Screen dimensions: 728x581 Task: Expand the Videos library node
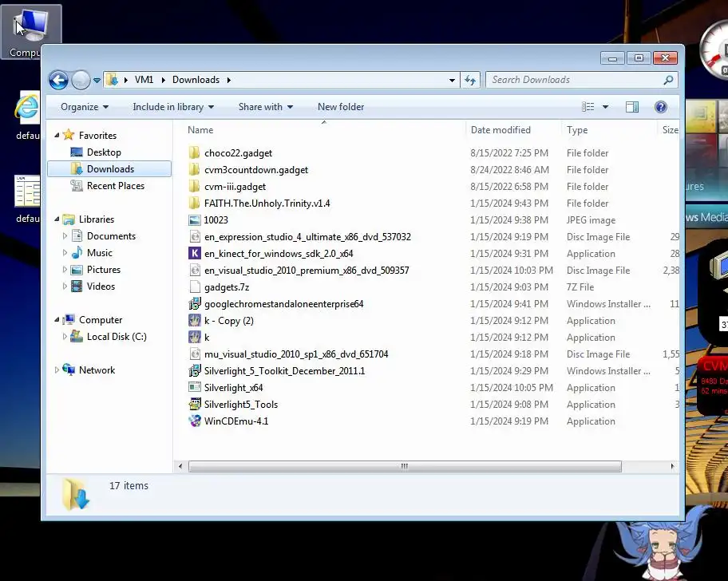pos(65,286)
